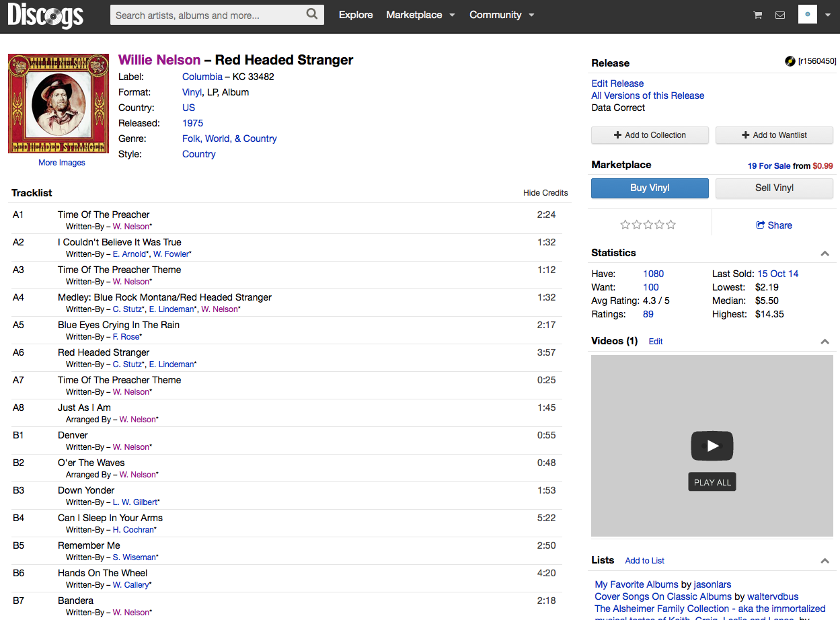Click the Share icon link
This screenshot has width=840, height=620.
pos(773,225)
